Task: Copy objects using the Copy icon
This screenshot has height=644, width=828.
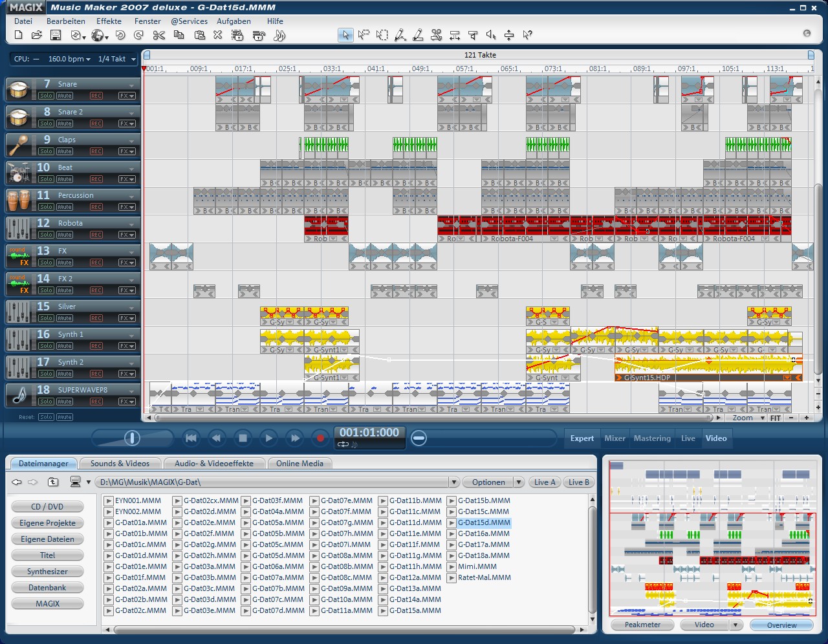Action: 179,35
